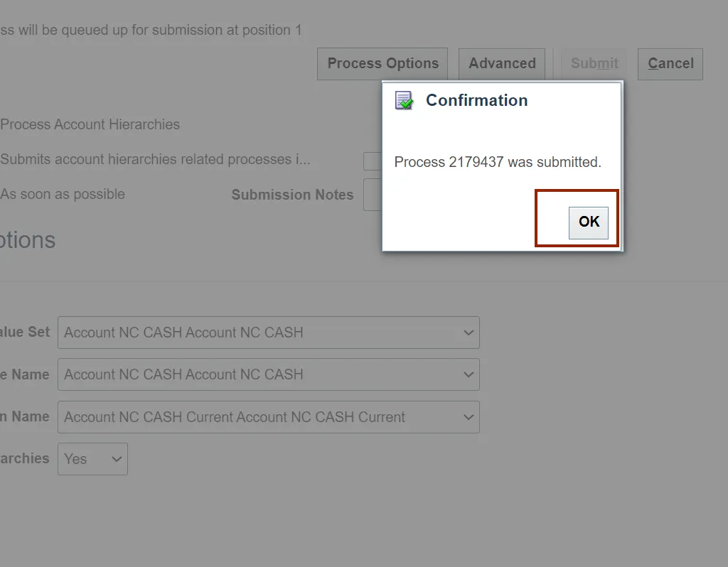This screenshot has width=728, height=567.
Task: Click the Advanced button
Action: (502, 64)
